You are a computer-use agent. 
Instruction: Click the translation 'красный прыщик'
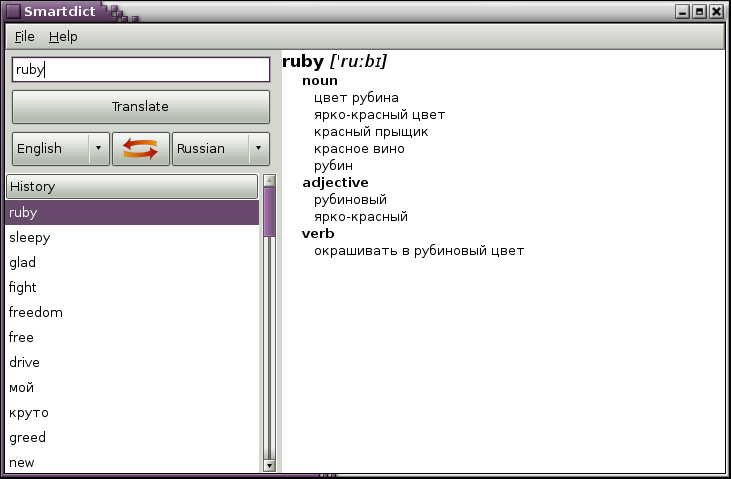click(x=371, y=132)
